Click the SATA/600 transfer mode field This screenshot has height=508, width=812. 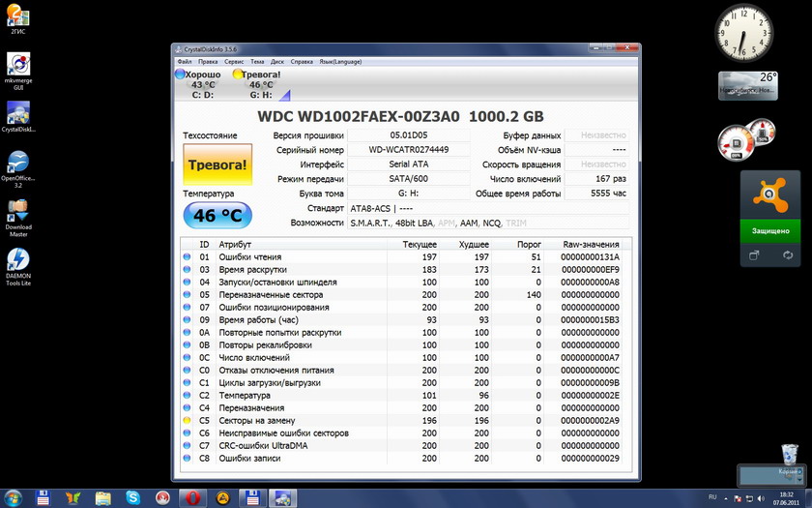[x=409, y=179]
